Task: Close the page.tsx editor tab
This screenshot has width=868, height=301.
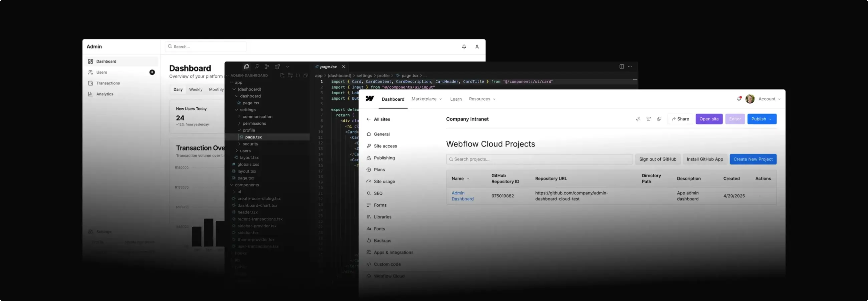Action: click(344, 67)
